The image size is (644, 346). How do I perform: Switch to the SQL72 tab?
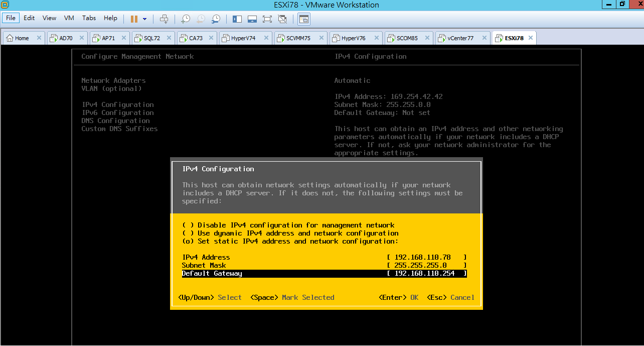point(153,38)
